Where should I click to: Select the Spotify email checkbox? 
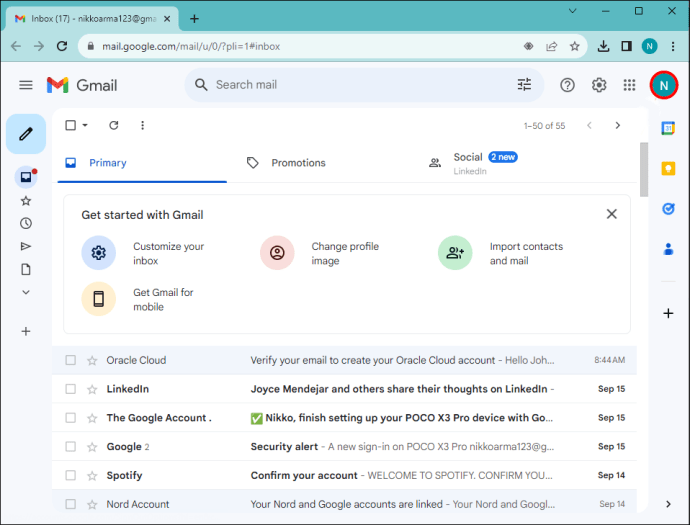70,476
